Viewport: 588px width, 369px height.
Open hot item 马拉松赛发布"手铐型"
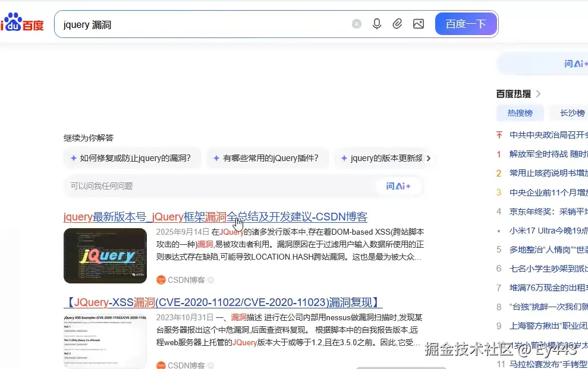click(x=548, y=364)
